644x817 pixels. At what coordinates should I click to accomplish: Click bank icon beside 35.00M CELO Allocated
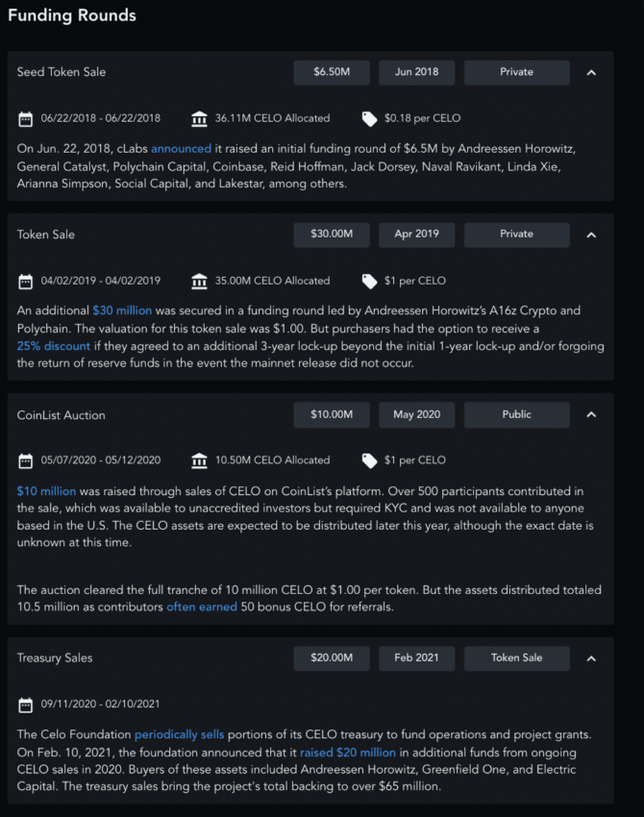point(199,281)
